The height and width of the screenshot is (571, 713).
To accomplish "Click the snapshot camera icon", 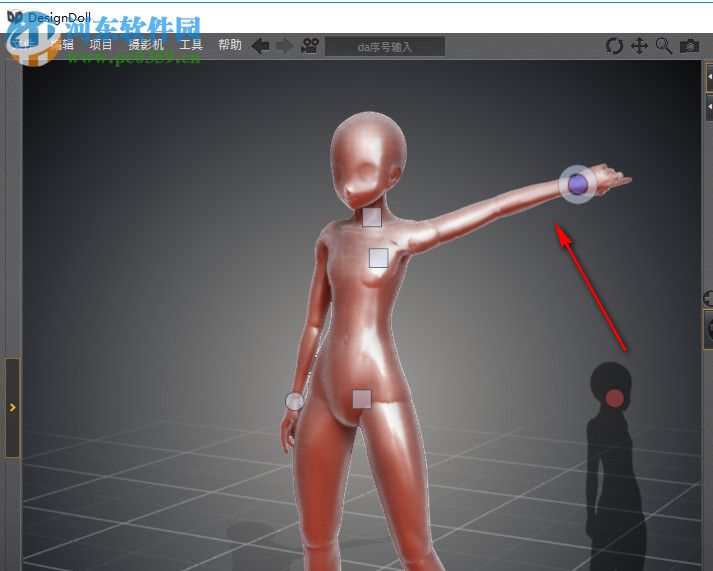I will pyautogui.click(x=689, y=46).
